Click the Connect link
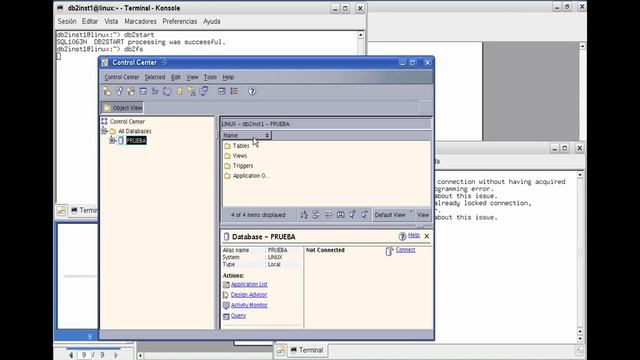640x360 pixels. tap(405, 250)
